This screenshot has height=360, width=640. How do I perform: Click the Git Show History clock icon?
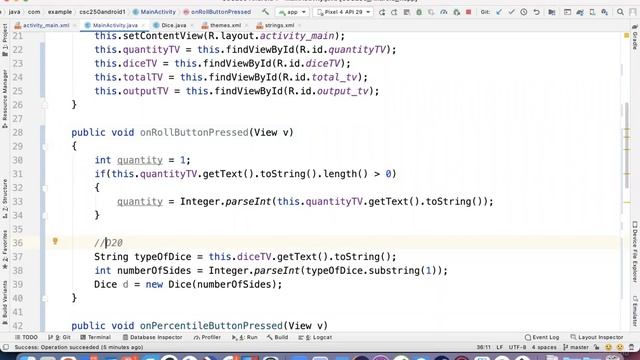(524, 12)
